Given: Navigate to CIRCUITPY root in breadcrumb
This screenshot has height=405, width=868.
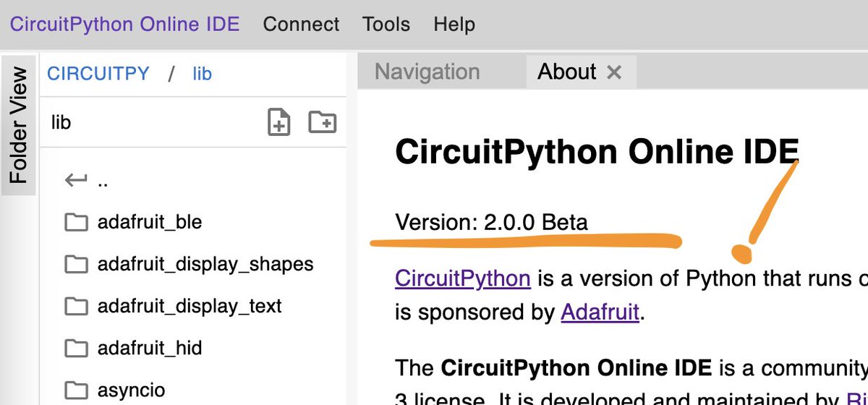Looking at the screenshot, I should [98, 73].
